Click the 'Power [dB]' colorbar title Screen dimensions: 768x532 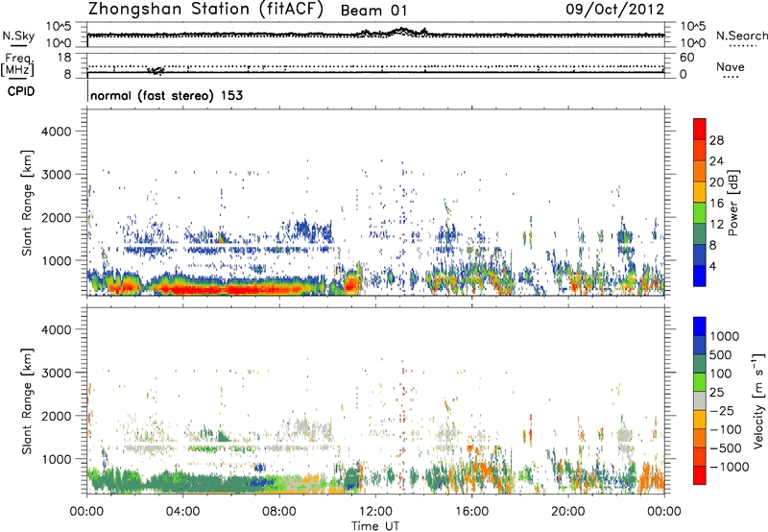tap(733, 203)
